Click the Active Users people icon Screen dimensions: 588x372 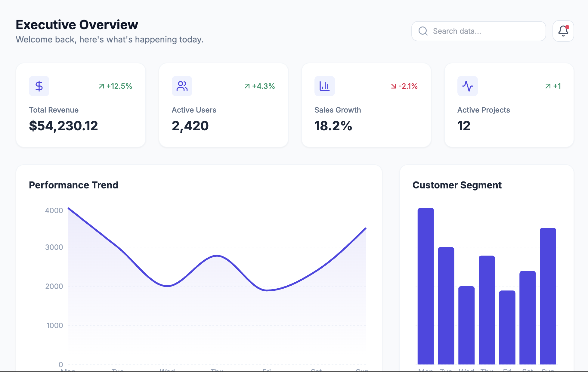click(x=182, y=86)
